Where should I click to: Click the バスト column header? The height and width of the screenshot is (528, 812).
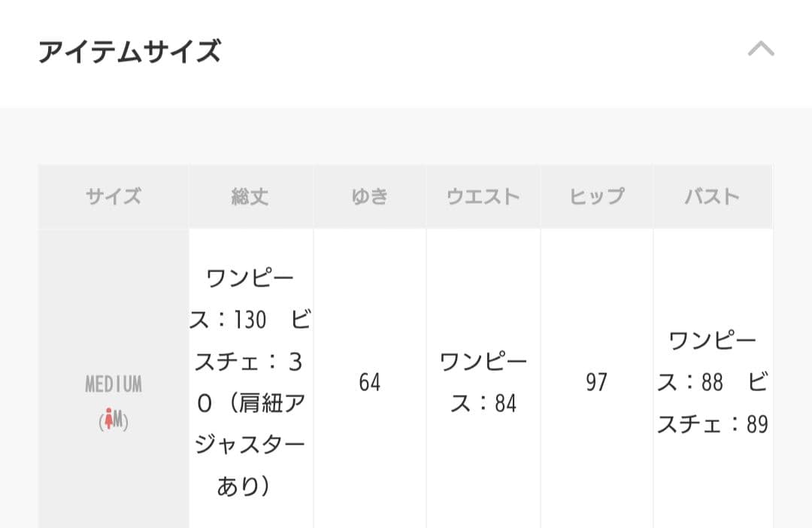(x=712, y=196)
